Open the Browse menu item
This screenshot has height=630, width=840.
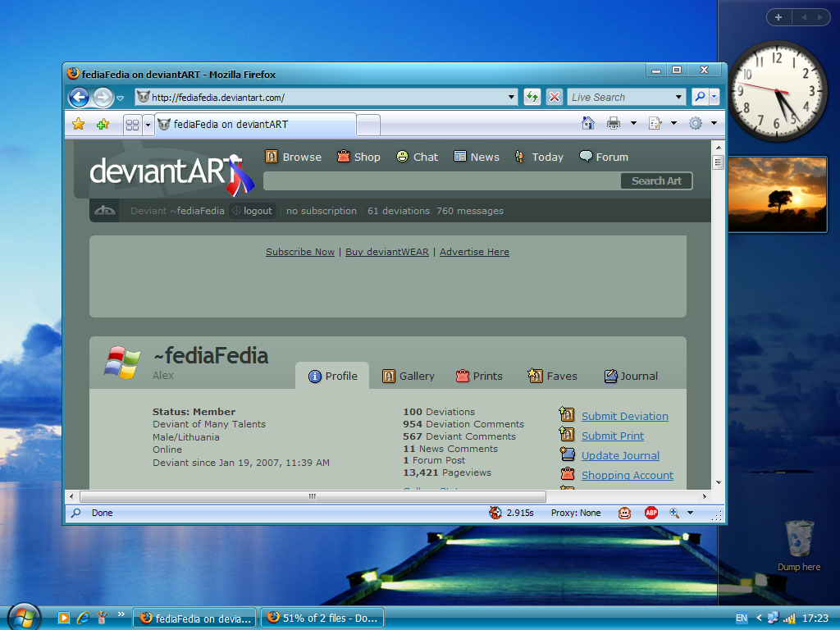[294, 157]
